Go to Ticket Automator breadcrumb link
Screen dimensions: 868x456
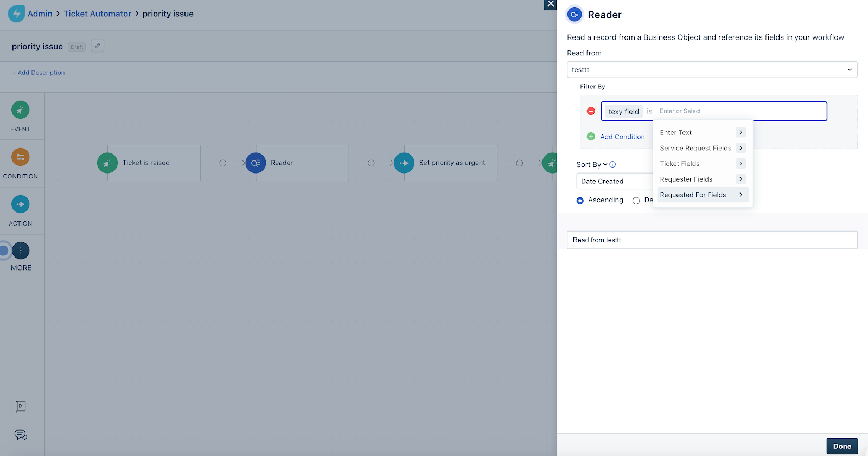pyautogui.click(x=98, y=14)
